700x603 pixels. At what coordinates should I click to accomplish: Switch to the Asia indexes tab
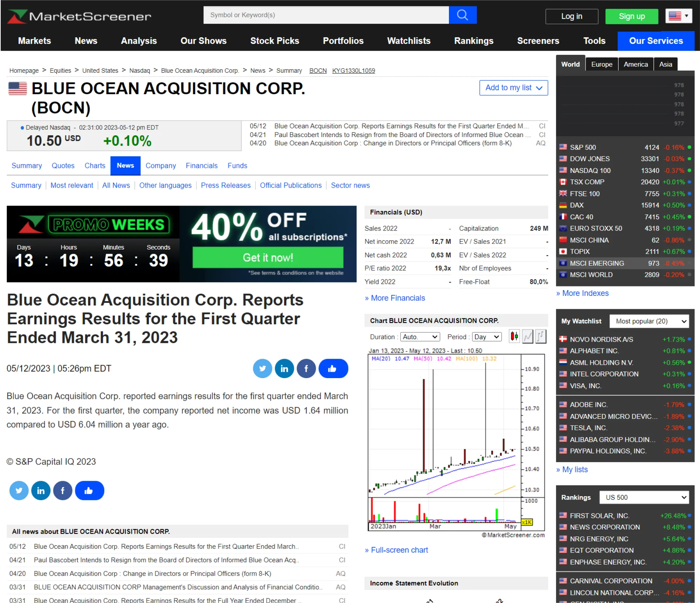[x=665, y=64]
